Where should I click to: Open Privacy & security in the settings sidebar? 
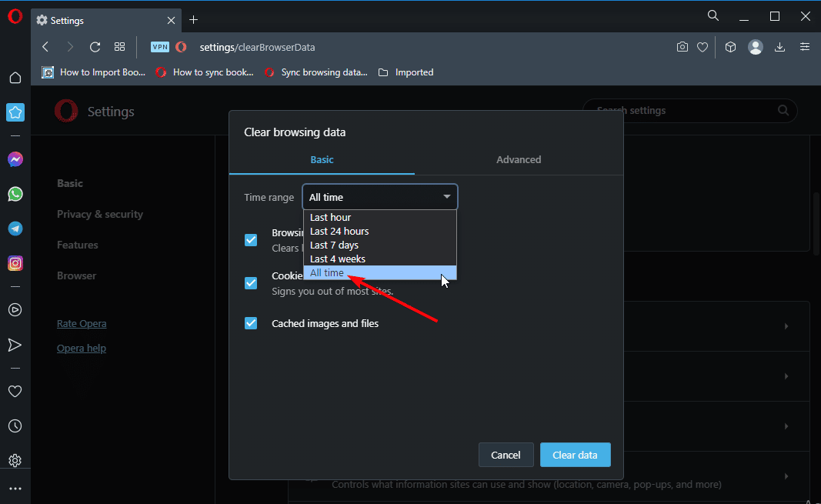coord(100,214)
